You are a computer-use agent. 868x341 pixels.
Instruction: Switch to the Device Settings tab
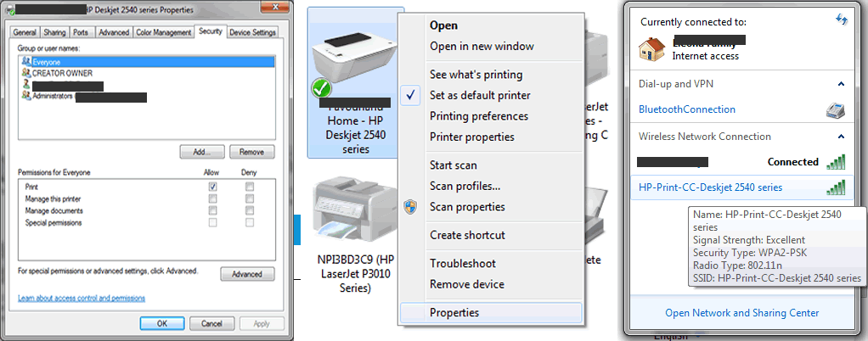[252, 32]
